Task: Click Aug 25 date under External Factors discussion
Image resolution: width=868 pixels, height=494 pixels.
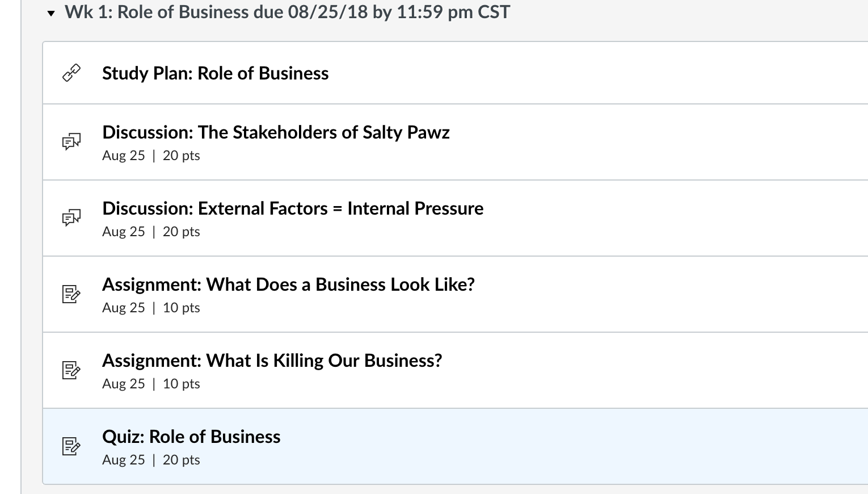Action: (124, 232)
